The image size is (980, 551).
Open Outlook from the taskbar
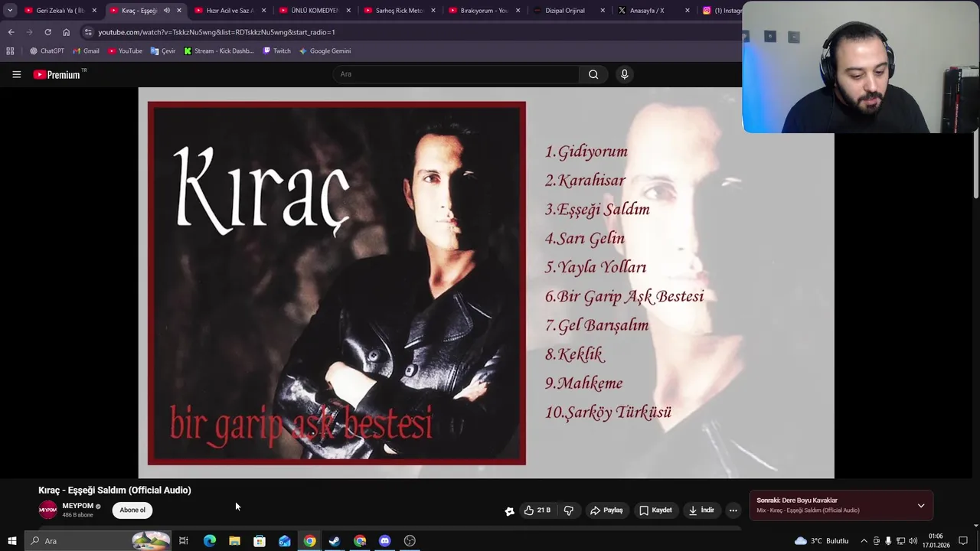(285, 541)
